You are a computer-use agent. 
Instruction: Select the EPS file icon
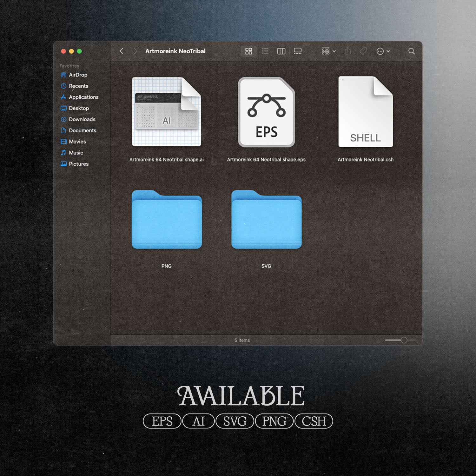(267, 112)
